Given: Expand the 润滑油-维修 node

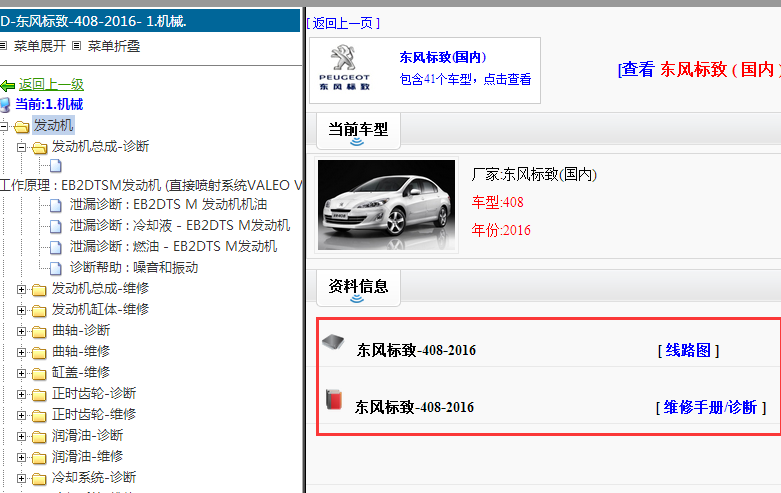Looking at the screenshot, I should click(x=21, y=457).
